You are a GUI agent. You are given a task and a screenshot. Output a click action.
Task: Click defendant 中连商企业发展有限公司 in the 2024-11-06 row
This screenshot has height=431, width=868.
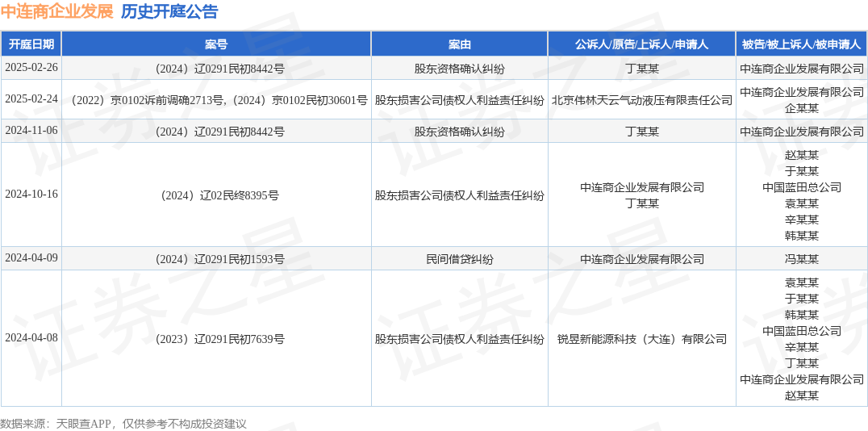pos(802,132)
